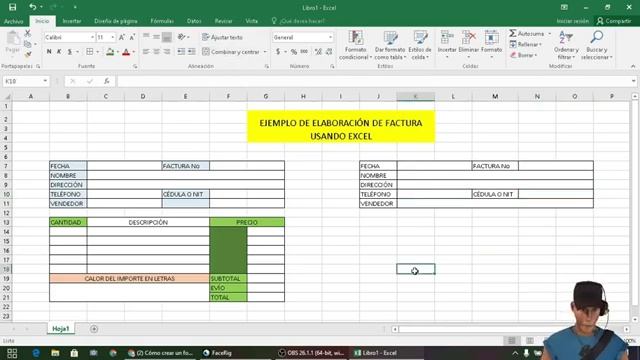
Task: Open Formato condicional menu
Action: 355,45
